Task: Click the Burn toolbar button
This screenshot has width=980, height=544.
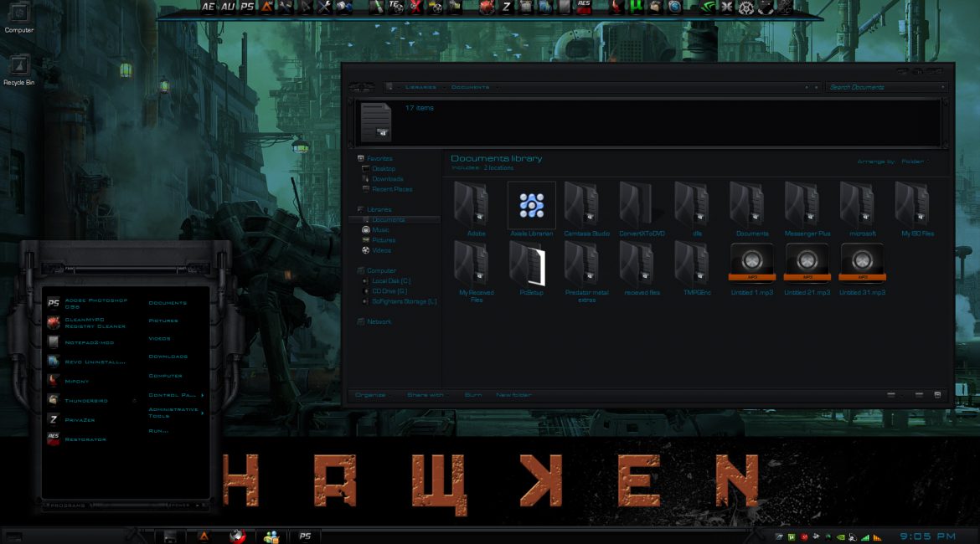Action: [x=473, y=395]
